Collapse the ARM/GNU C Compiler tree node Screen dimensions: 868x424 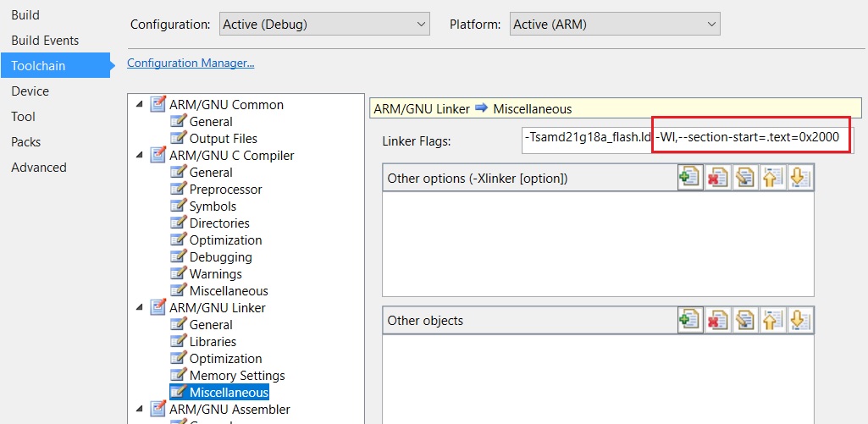click(138, 154)
